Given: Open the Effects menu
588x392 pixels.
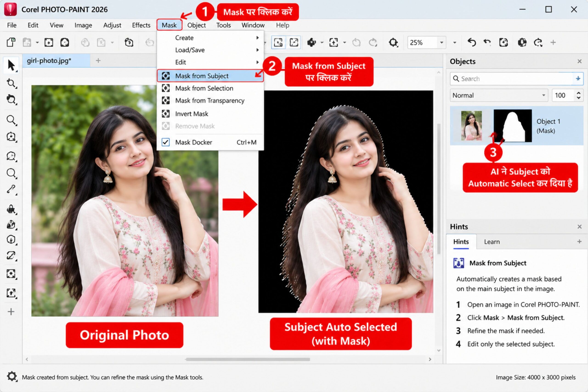Looking at the screenshot, I should pos(141,25).
